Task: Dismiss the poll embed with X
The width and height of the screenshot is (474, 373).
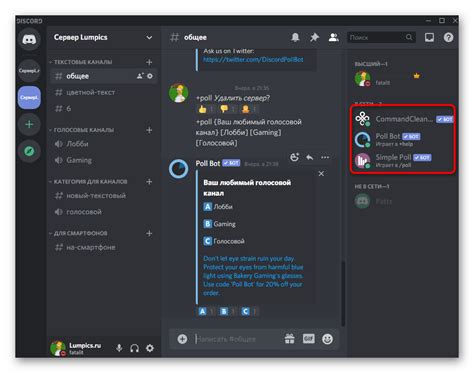Action: 321,174
